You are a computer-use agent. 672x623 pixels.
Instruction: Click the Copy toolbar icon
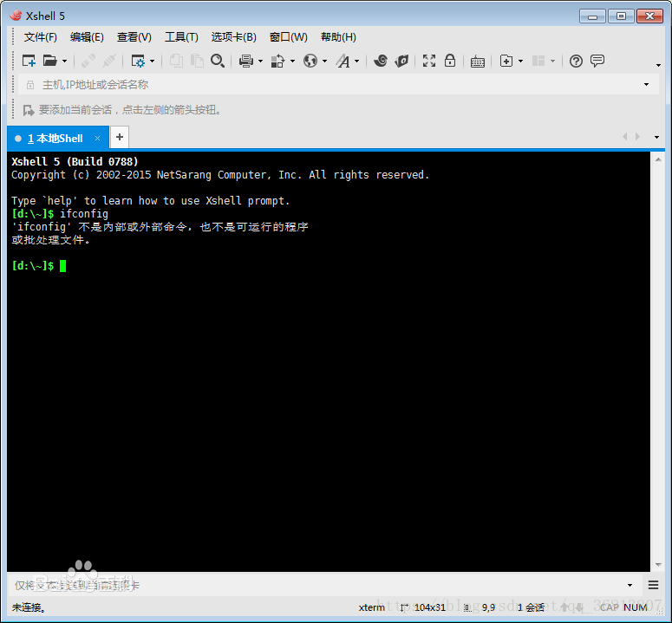click(176, 61)
